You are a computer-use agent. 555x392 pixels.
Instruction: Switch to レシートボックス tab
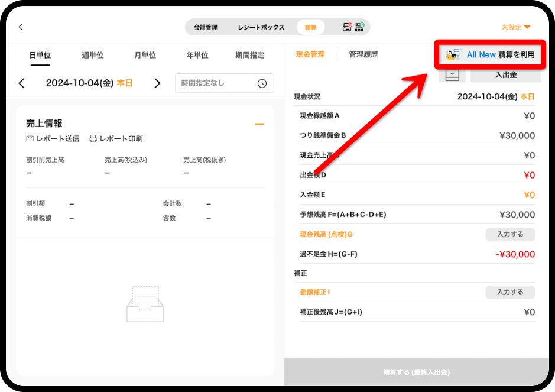coord(261,27)
